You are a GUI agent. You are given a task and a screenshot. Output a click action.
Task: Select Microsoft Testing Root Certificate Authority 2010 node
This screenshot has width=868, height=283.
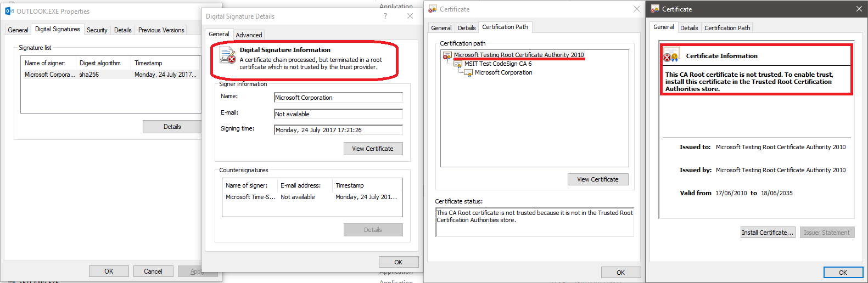tap(519, 55)
